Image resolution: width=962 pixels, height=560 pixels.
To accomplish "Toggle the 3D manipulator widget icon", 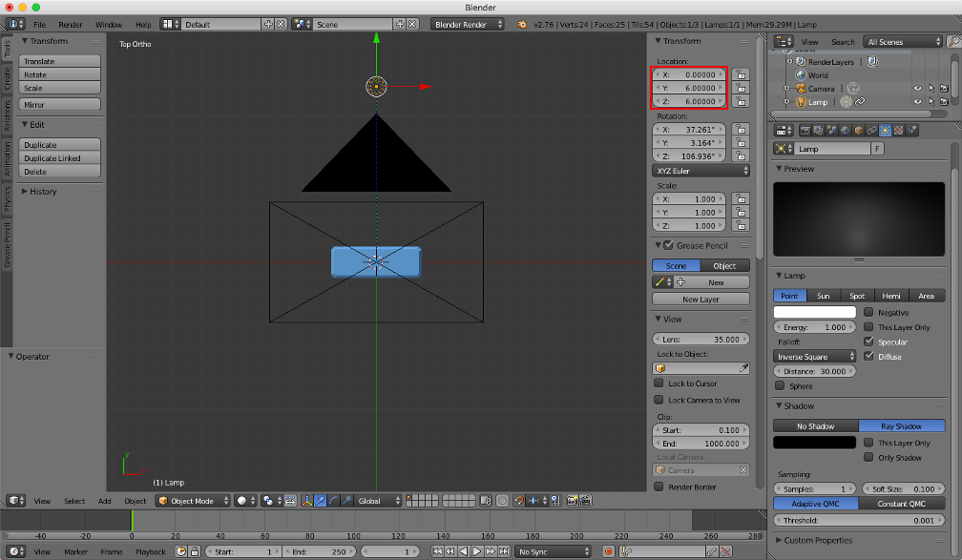I will click(x=306, y=501).
